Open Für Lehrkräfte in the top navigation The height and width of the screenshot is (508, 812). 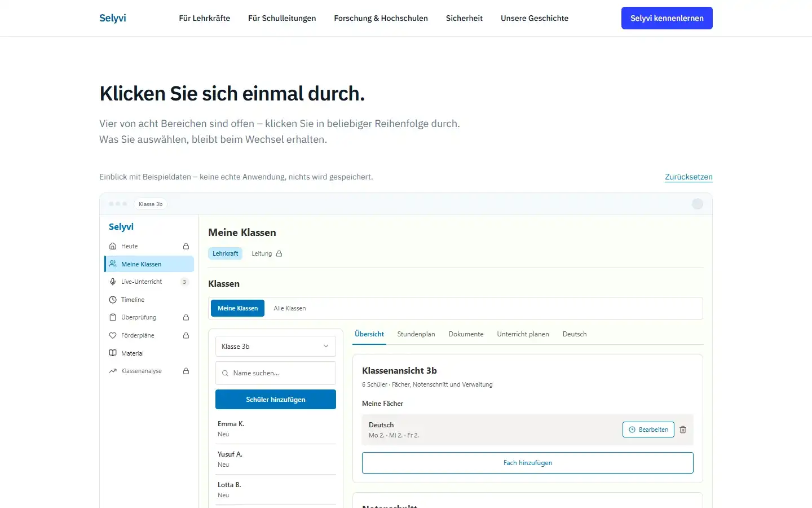pos(205,18)
